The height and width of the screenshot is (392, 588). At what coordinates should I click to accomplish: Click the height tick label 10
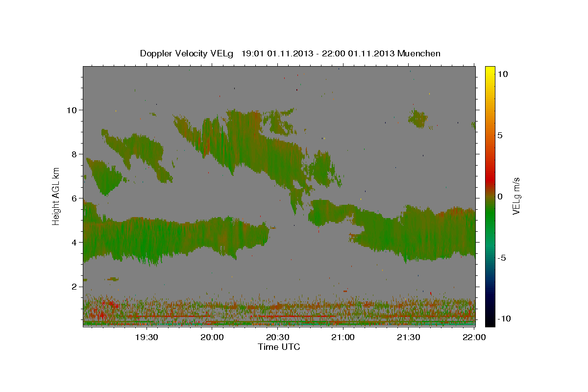(71, 110)
